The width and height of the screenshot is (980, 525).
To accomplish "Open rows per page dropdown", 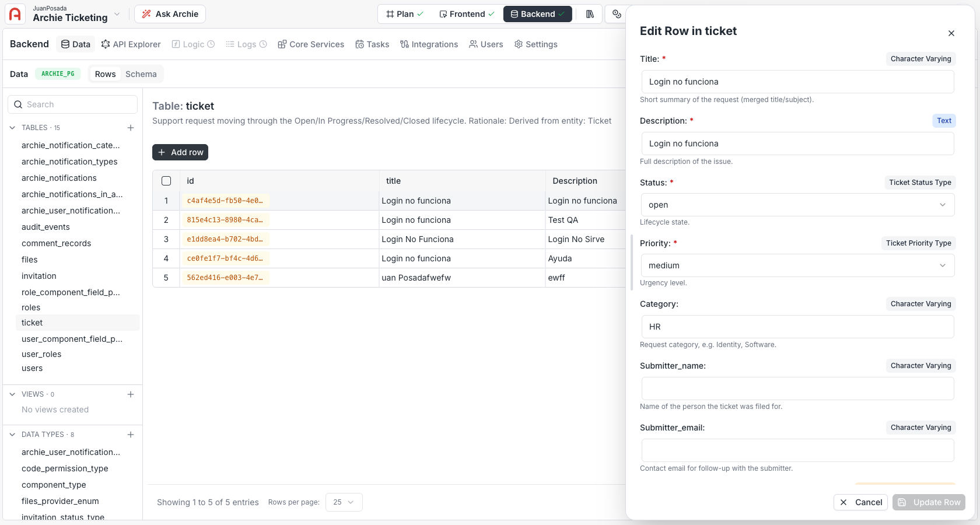I will coord(344,502).
